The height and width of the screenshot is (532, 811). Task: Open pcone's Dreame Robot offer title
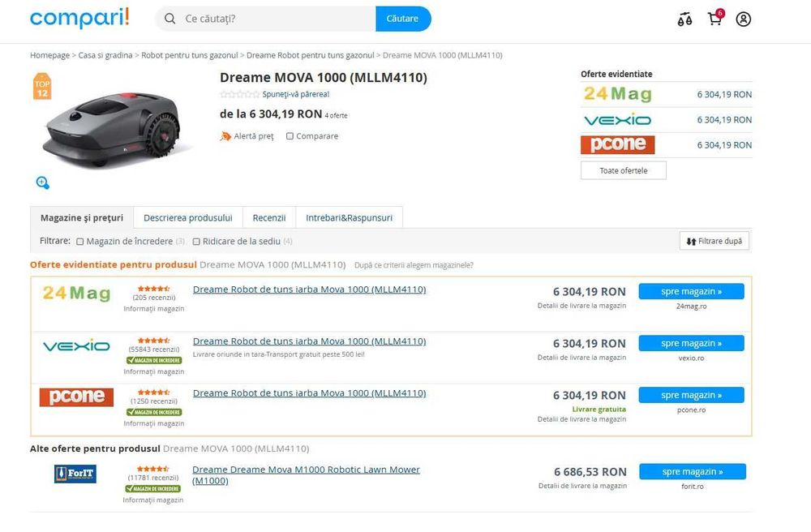pos(309,393)
